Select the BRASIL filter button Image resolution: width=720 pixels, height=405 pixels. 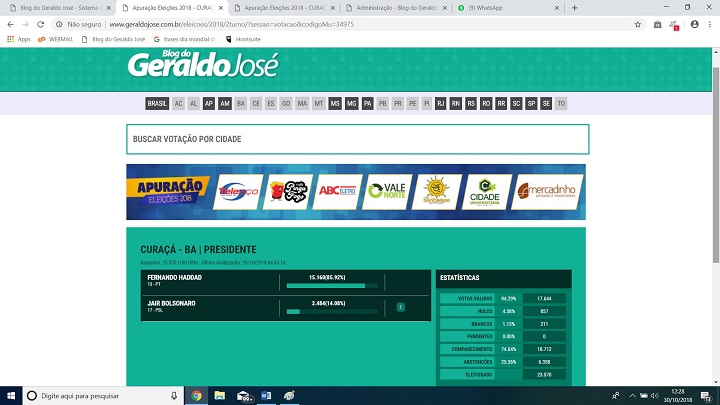tap(157, 104)
